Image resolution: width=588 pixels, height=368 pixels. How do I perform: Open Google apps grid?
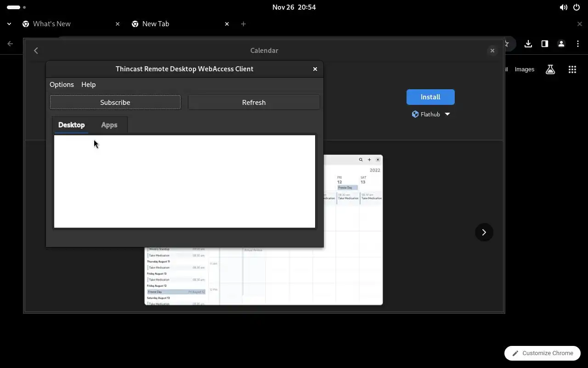click(572, 69)
